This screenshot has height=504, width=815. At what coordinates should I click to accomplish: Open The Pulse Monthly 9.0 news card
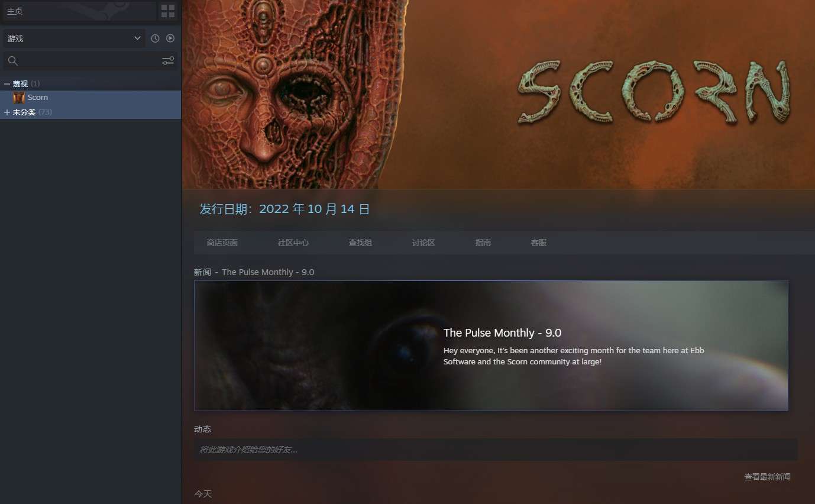(x=491, y=345)
